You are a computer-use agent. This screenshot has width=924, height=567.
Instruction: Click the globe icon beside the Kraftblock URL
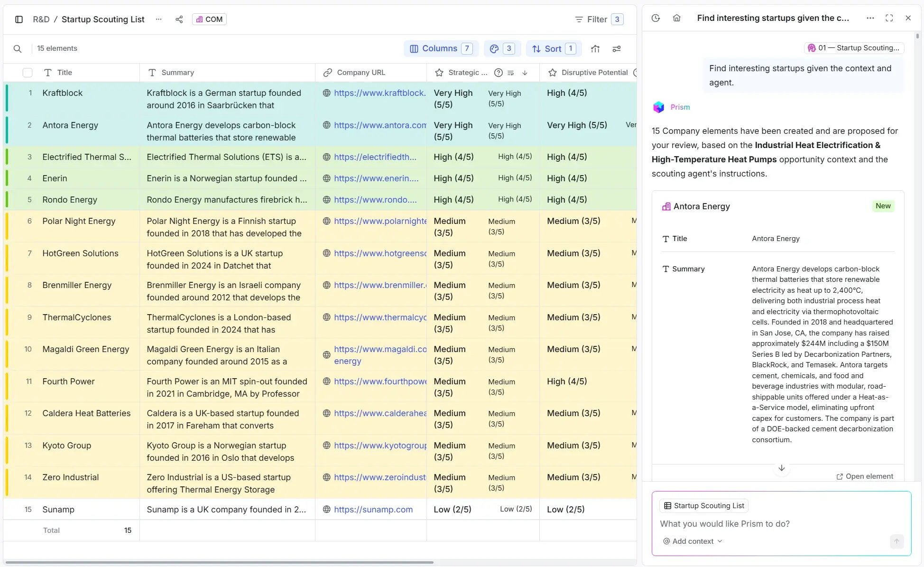coord(326,93)
